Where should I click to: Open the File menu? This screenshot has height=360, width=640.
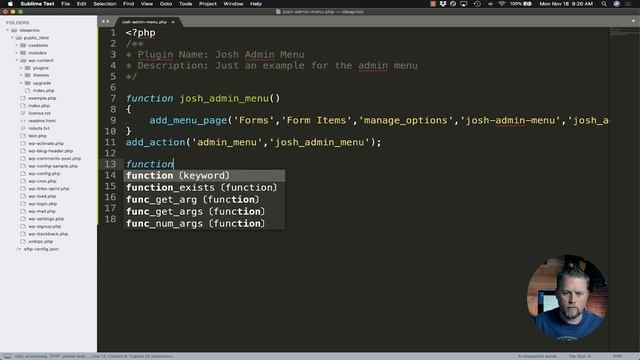[x=65, y=4]
